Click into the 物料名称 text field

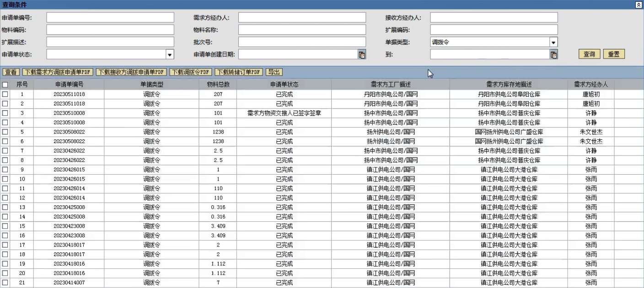tap(302, 30)
